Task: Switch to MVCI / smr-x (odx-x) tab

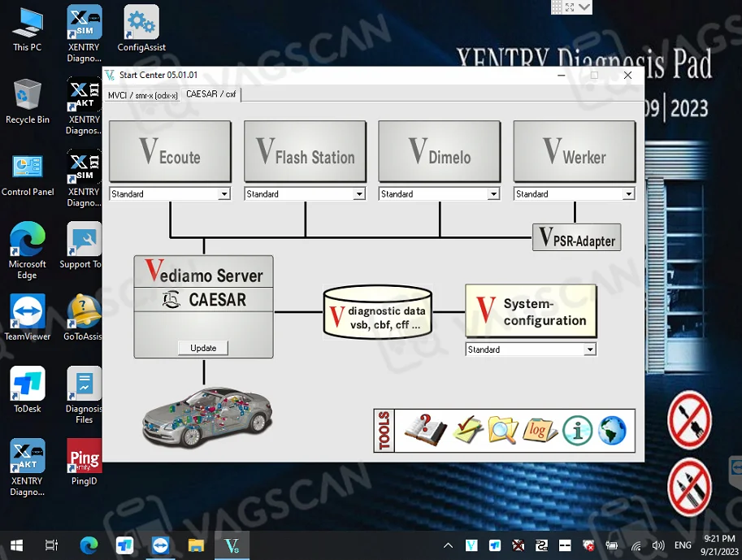Action: tap(143, 95)
